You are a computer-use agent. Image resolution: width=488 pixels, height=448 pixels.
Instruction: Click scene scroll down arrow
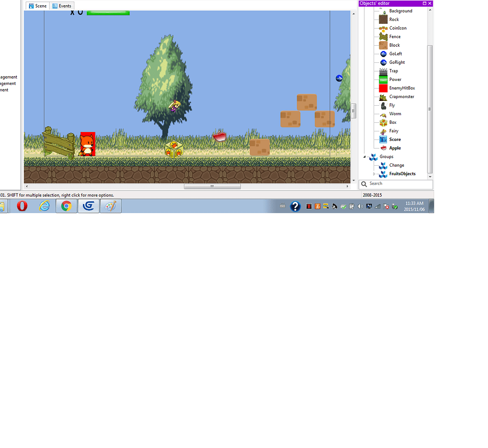pos(354,180)
